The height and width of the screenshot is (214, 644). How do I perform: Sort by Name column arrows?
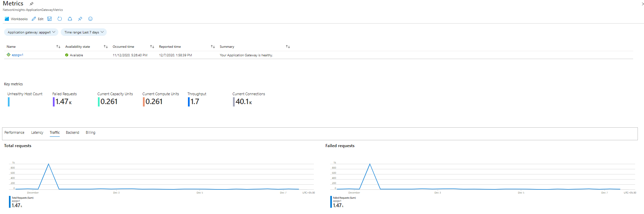[58, 46]
